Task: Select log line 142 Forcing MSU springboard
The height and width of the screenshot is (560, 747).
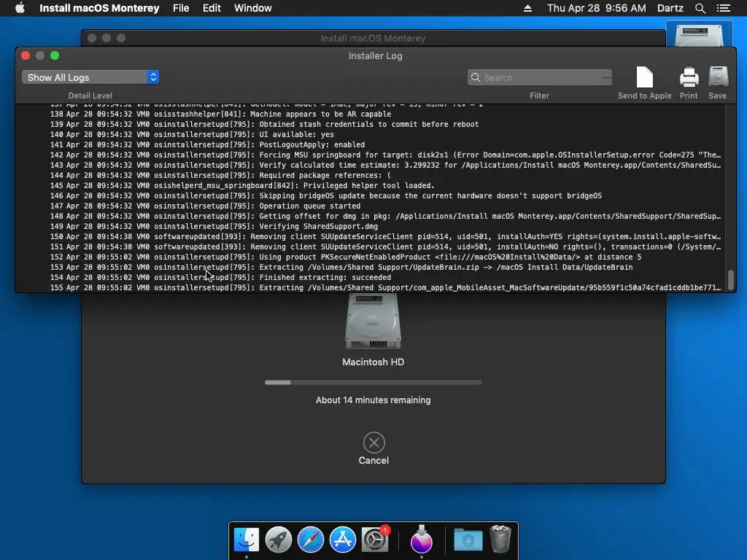Action: tap(371, 155)
